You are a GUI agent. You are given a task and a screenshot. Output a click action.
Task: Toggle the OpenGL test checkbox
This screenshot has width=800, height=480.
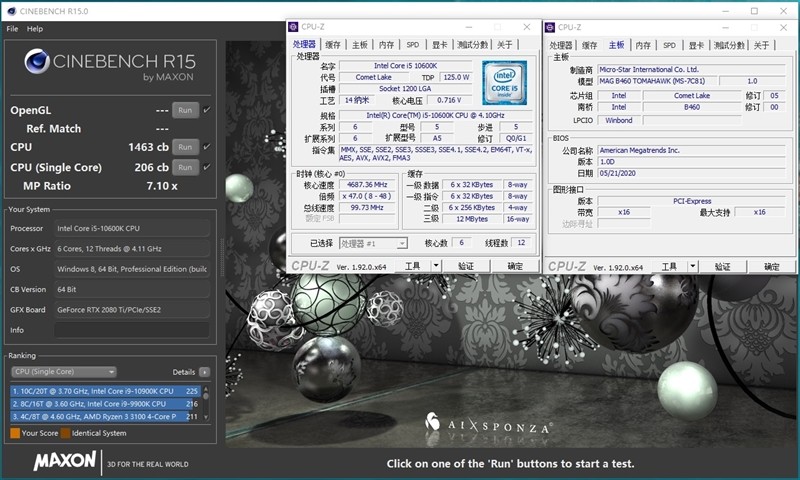pyautogui.click(x=207, y=110)
